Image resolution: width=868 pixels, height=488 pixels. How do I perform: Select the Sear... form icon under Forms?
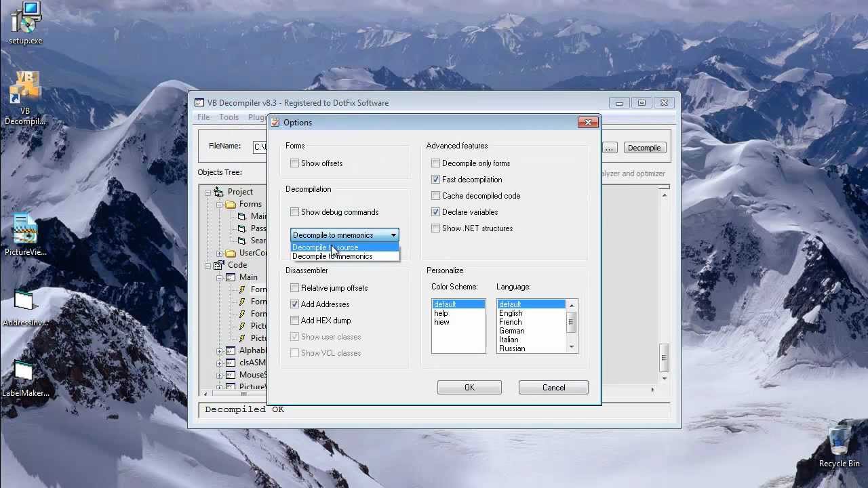pos(242,241)
